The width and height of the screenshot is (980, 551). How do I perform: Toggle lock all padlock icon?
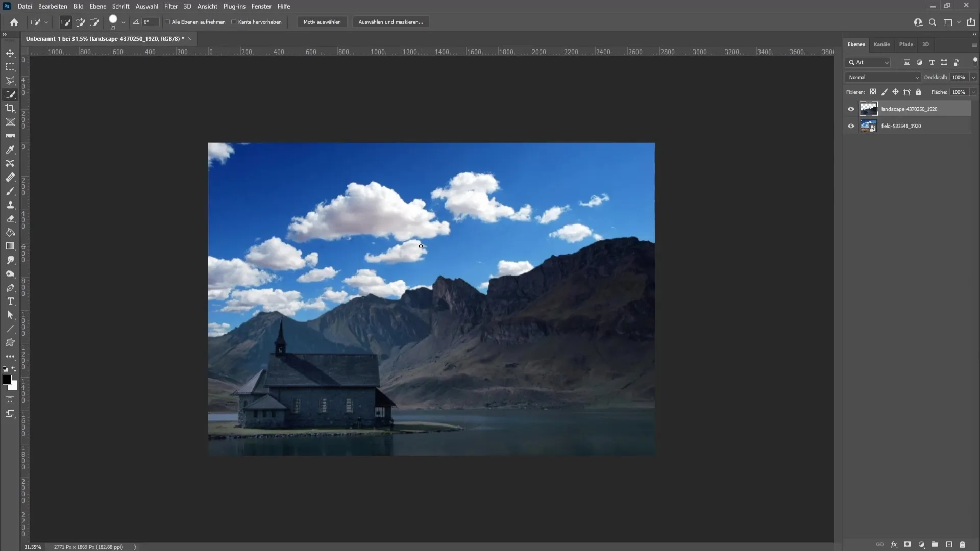pyautogui.click(x=918, y=92)
